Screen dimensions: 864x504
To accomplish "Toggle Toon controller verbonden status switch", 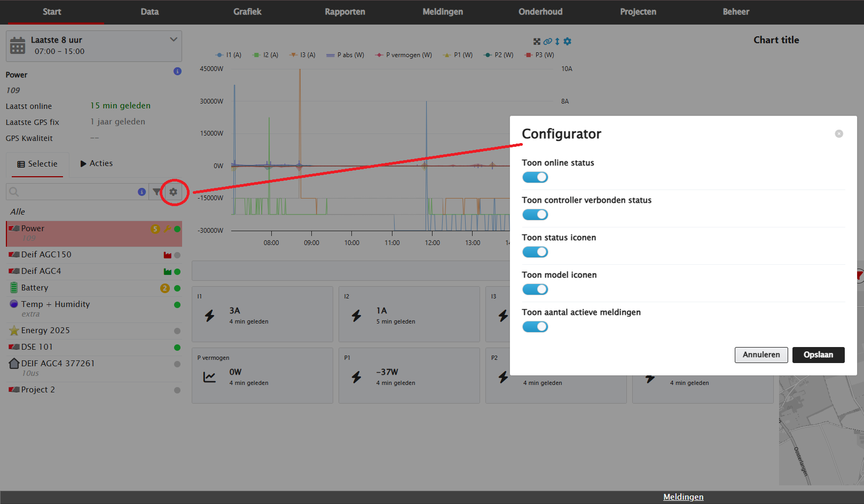I will [535, 215].
